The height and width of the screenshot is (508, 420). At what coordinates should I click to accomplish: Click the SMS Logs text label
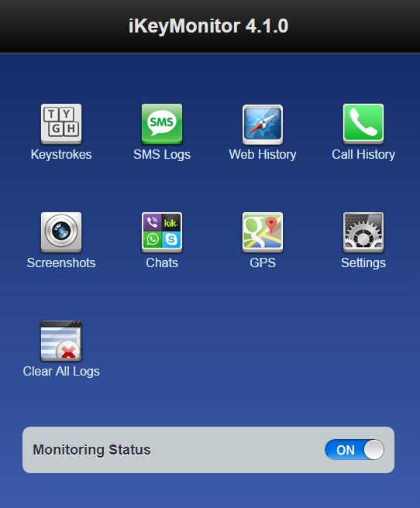(x=162, y=155)
